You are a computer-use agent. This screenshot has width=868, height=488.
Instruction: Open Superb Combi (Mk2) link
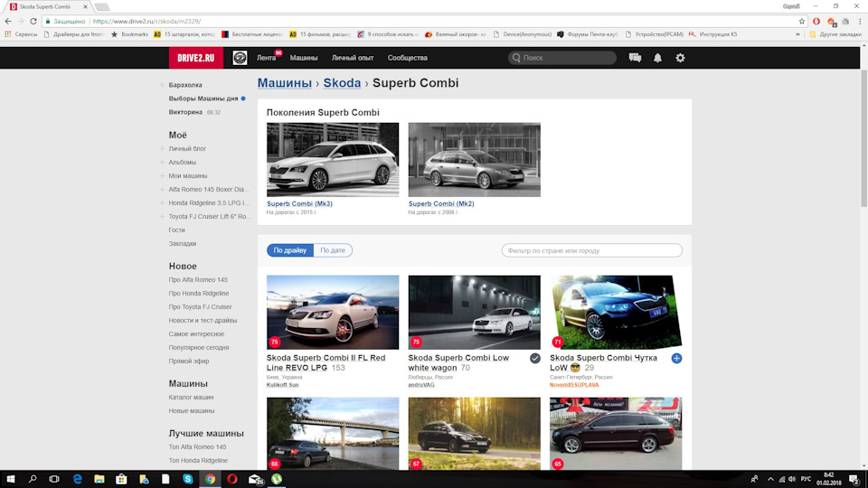[441, 203]
